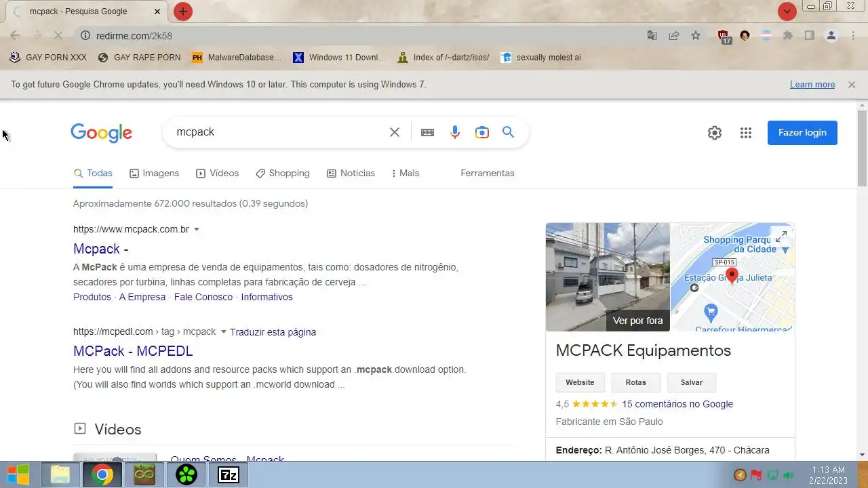This screenshot has height=488, width=868.
Task: Open the Learn more link in infobar
Action: [x=812, y=85]
